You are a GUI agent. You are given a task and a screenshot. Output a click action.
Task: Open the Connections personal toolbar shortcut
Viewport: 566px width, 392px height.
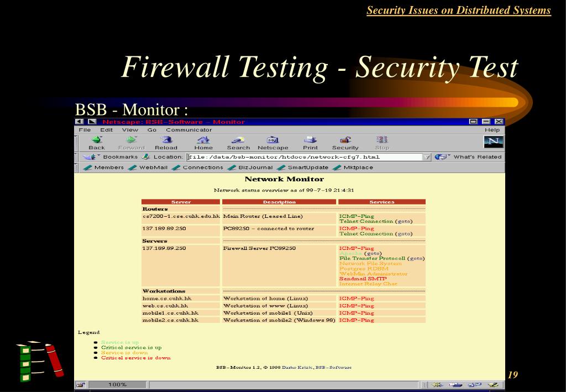197,168
